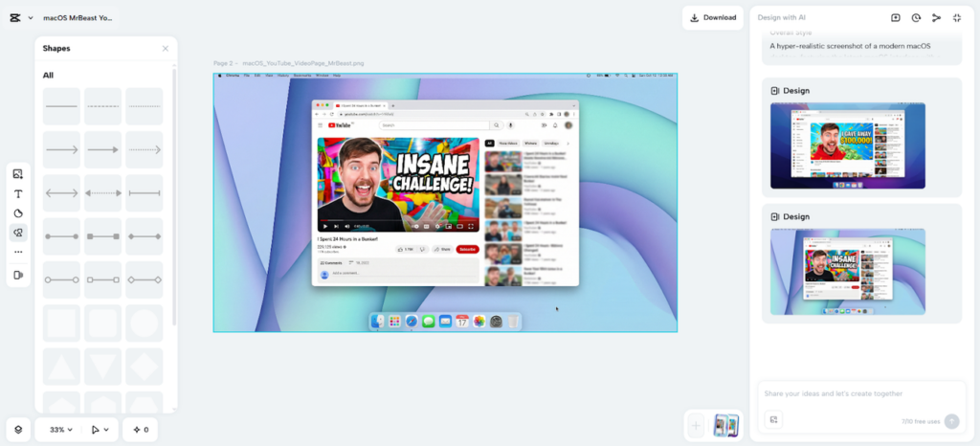The height and width of the screenshot is (446, 980).
Task: Click the AI prompt text field
Action: click(x=861, y=393)
